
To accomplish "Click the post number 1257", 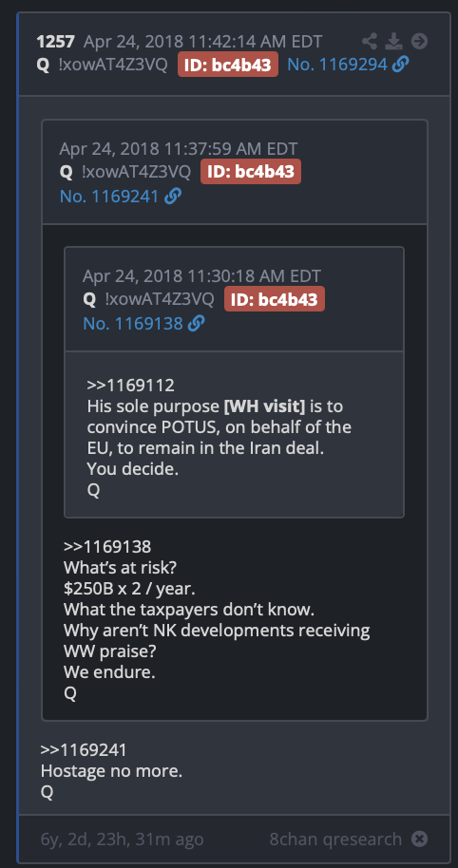I will (x=55, y=41).
